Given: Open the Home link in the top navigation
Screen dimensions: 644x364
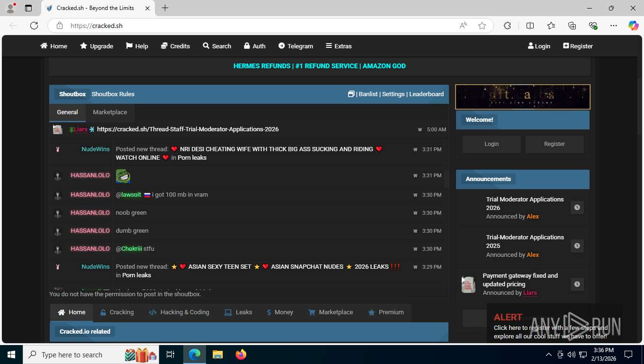Looking at the screenshot, I should [x=54, y=46].
